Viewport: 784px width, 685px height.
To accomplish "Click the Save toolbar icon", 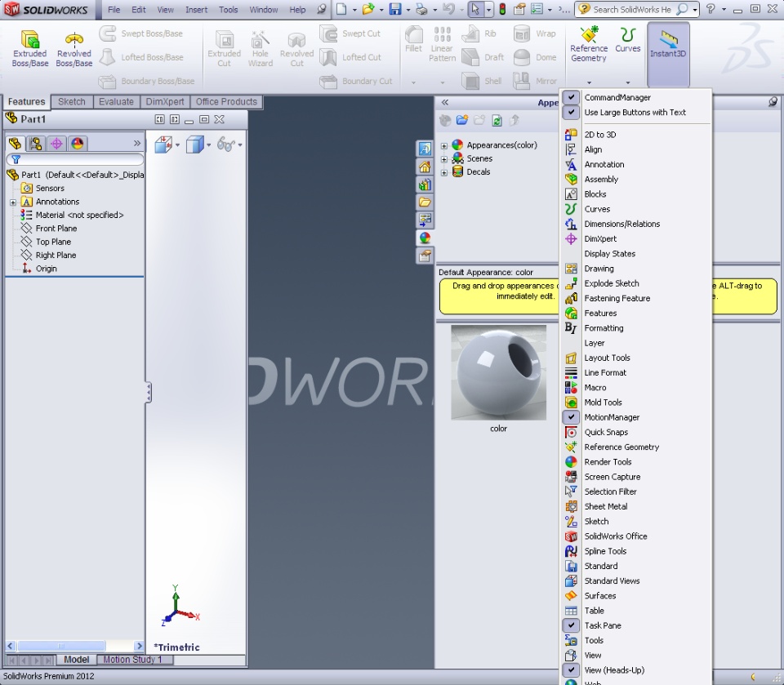I will coord(395,9).
